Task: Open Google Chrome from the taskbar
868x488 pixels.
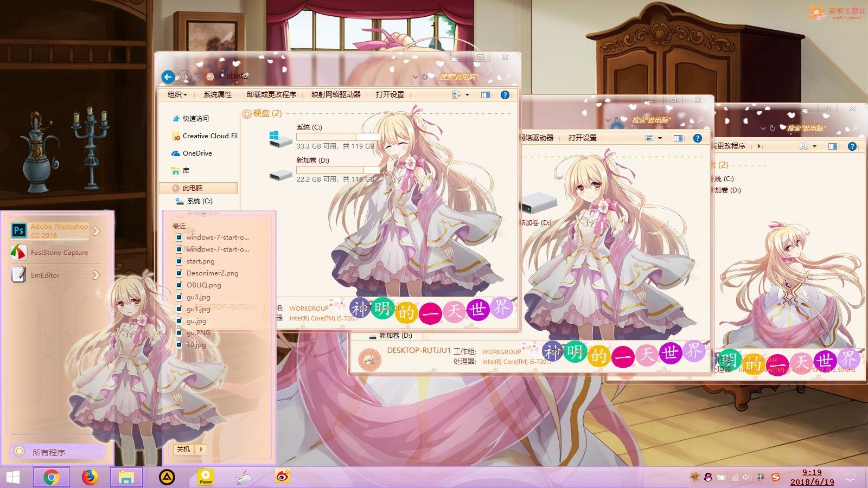Action: 52,477
